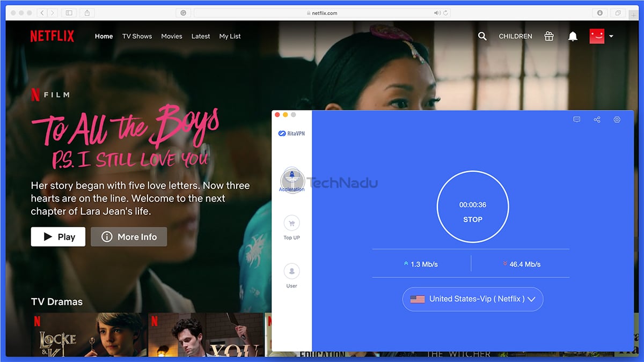Screen dimensions: 644x362
Task: Open My List in Netflix navigation
Action: [230, 36]
